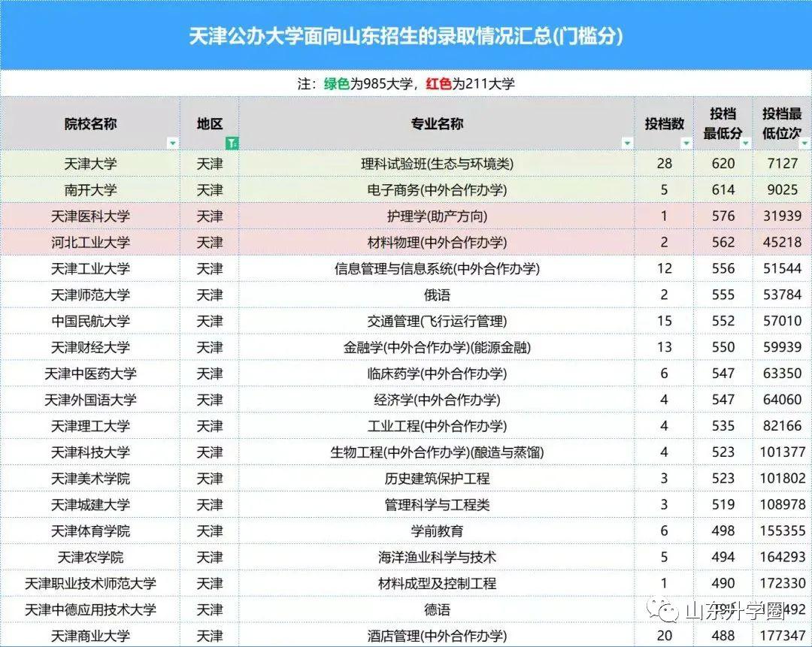
Task: Open the 院校名称 column filter dropdown
Action: pyautogui.click(x=173, y=143)
